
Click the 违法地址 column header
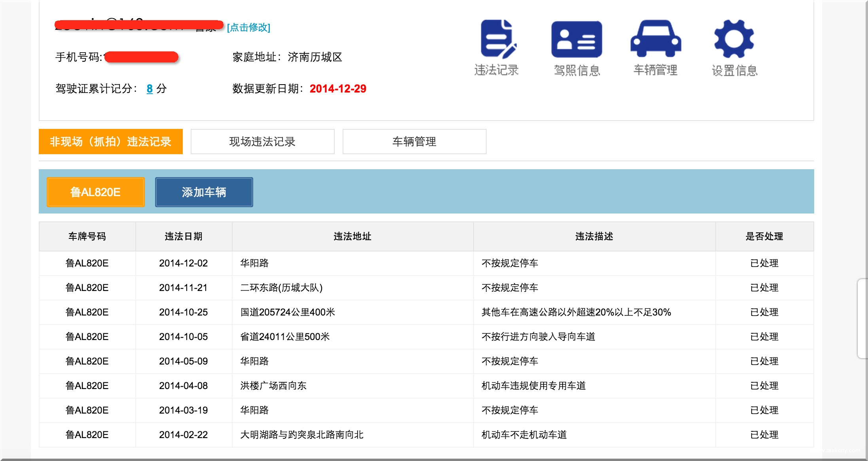pos(353,236)
